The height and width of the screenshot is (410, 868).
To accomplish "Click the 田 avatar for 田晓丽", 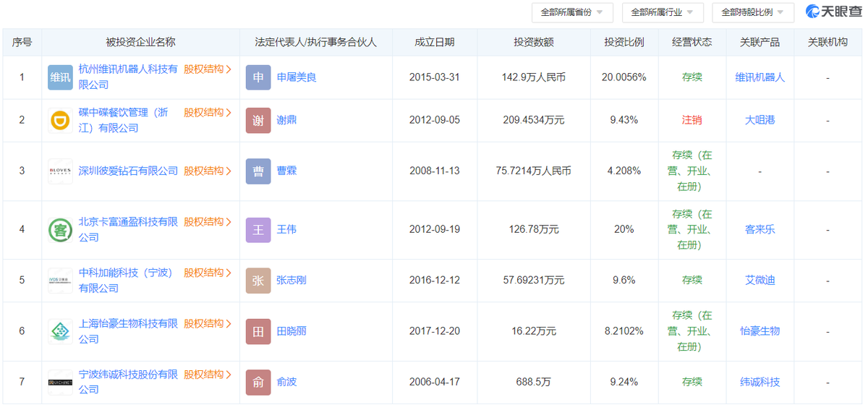I will pos(258,331).
